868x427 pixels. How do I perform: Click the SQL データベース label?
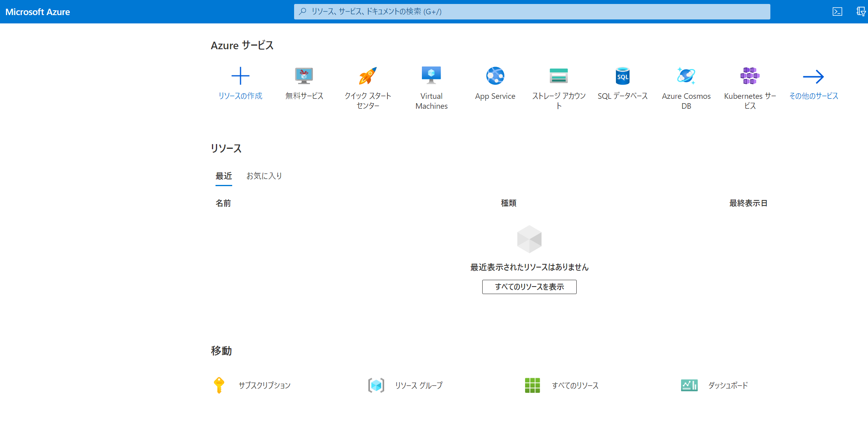(x=623, y=96)
